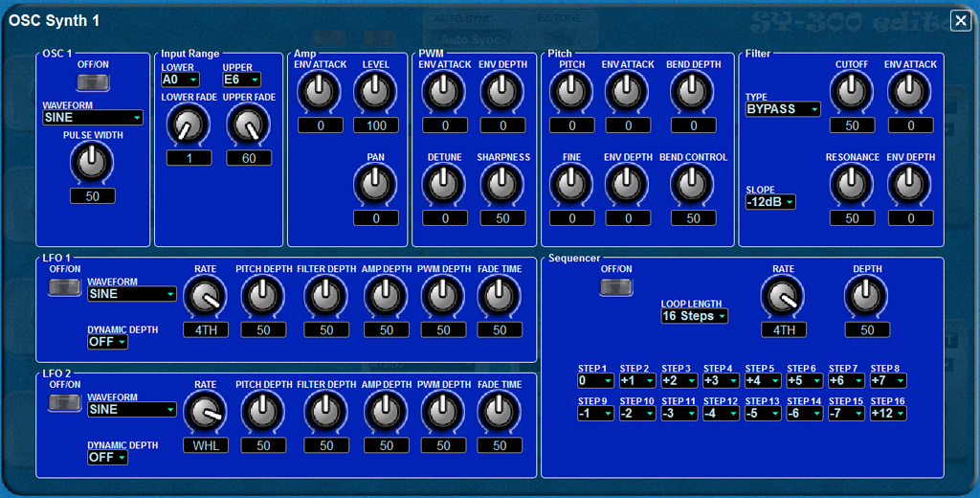Image resolution: width=980 pixels, height=498 pixels.
Task: Click the Amp ENV ATTACK knob
Action: point(320,91)
